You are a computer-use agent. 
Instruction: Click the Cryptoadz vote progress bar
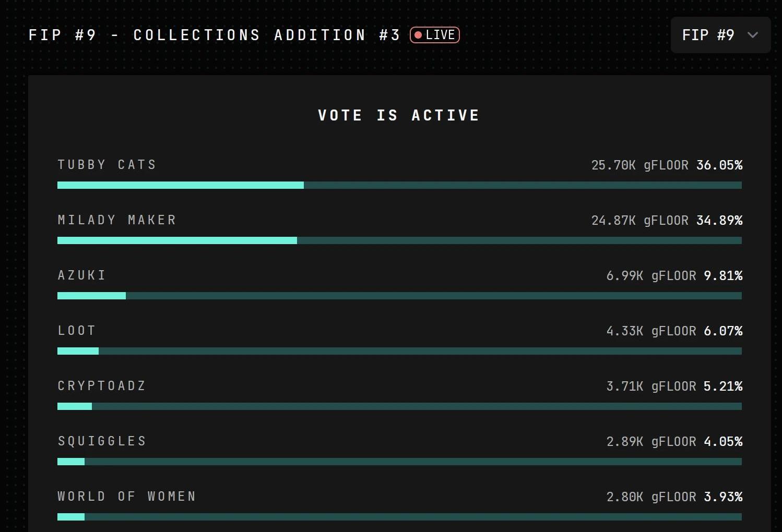click(399, 406)
